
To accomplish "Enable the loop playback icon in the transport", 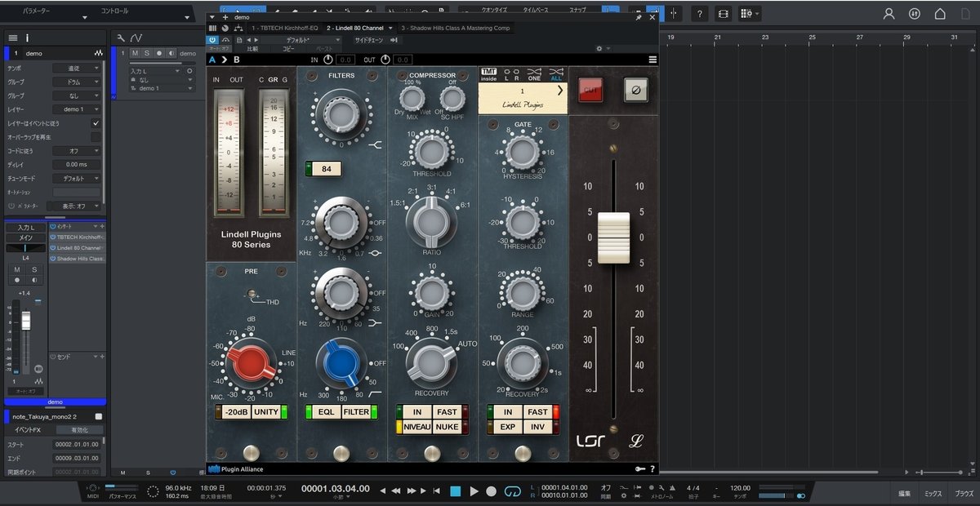I will pyautogui.click(x=514, y=490).
